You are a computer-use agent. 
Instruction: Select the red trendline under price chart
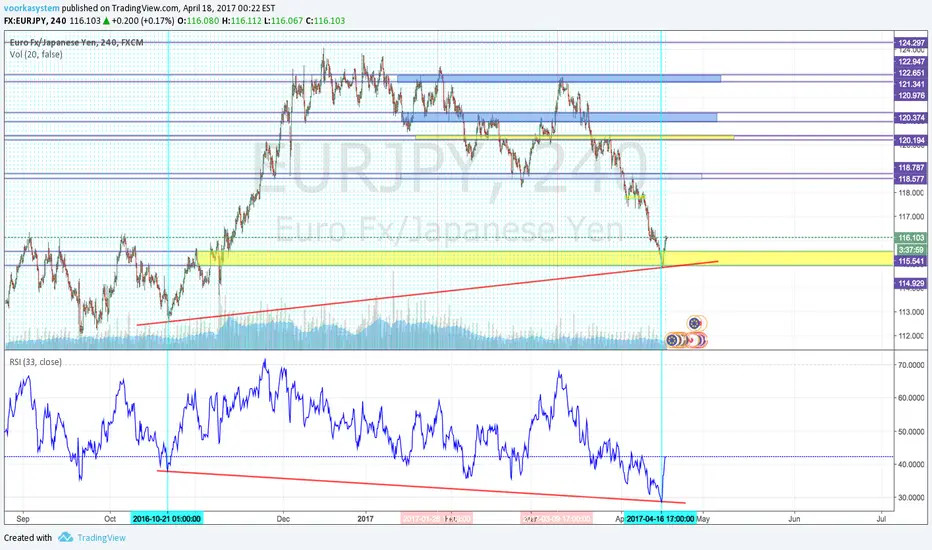tap(427, 293)
